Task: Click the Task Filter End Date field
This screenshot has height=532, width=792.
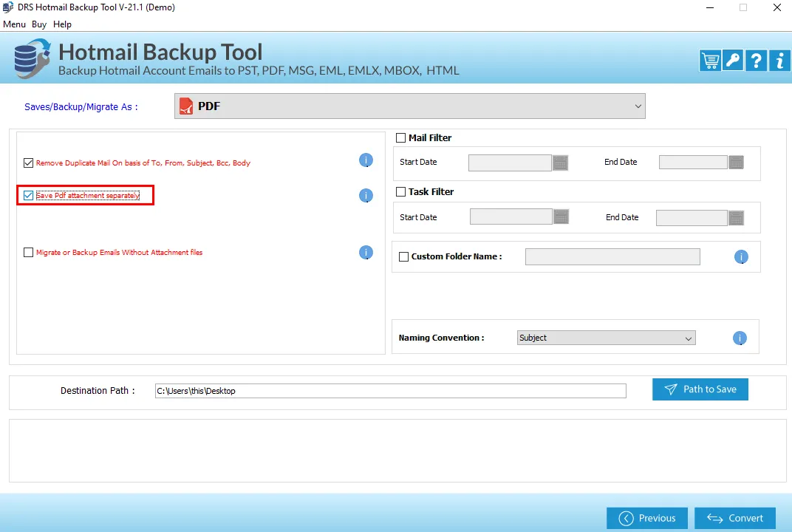Action: (x=692, y=218)
